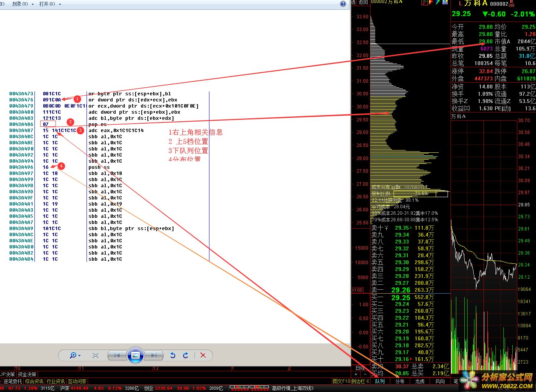Click the 卖均 value 30.37

click(x=402, y=366)
